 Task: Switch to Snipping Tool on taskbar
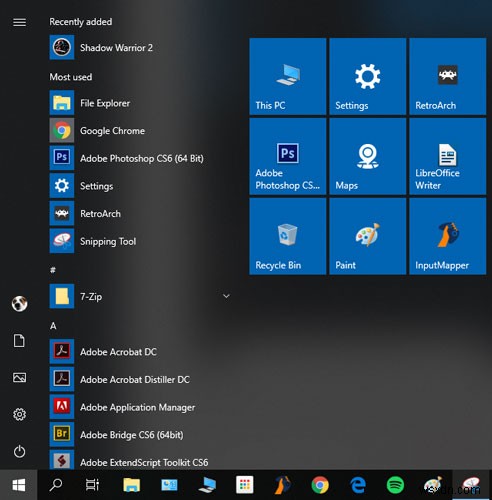point(471,485)
